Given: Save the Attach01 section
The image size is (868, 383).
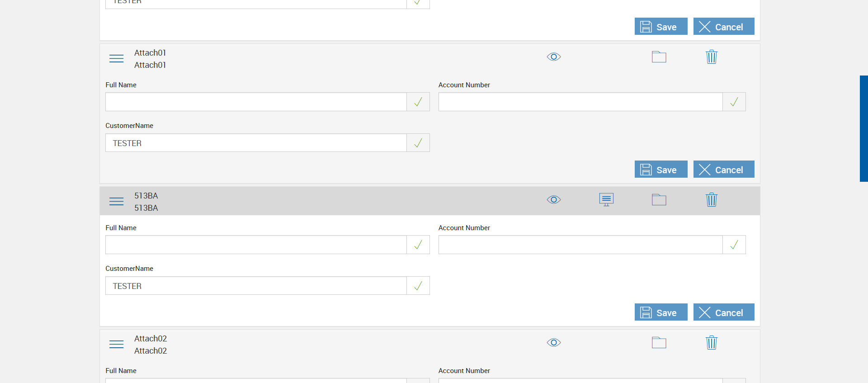Looking at the screenshot, I should (660, 170).
